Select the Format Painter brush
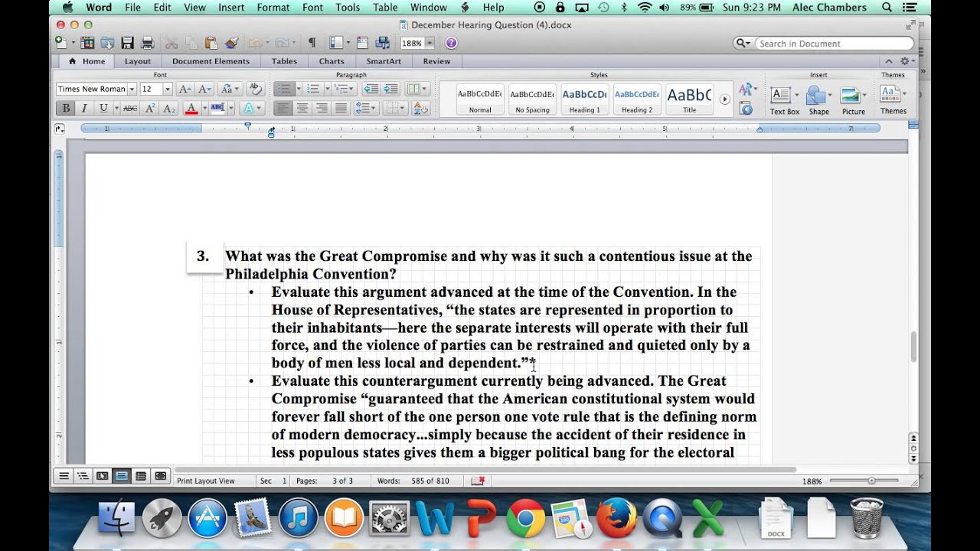Image resolution: width=980 pixels, height=551 pixels. pyautogui.click(x=231, y=43)
